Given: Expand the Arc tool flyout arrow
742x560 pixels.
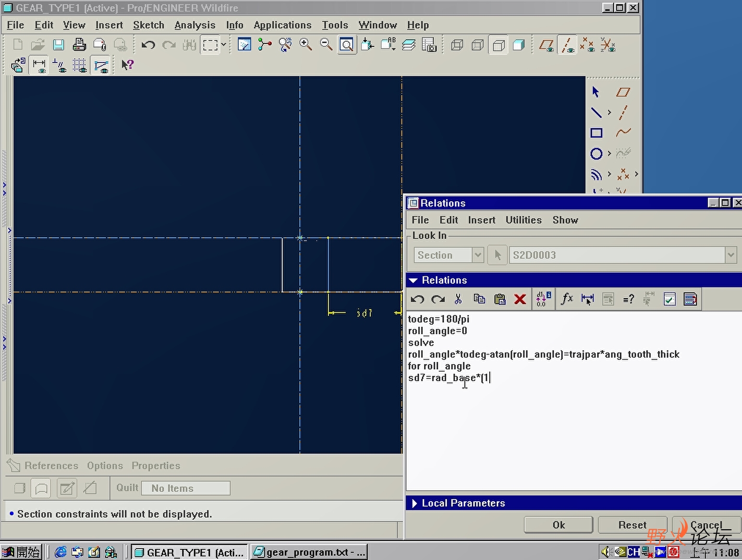Looking at the screenshot, I should tap(609, 174).
